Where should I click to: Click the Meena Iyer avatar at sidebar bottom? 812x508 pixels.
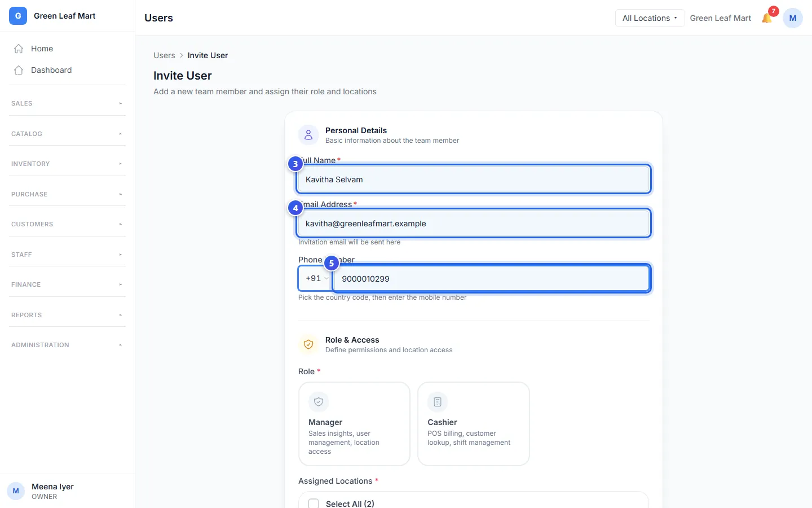tap(16, 491)
